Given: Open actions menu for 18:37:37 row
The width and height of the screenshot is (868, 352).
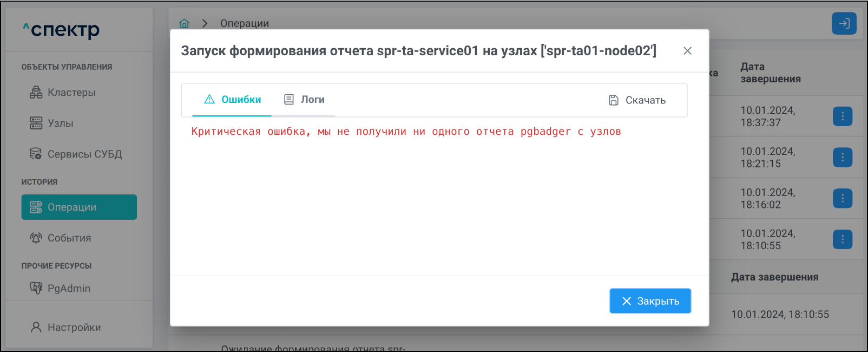Looking at the screenshot, I should coord(843,116).
